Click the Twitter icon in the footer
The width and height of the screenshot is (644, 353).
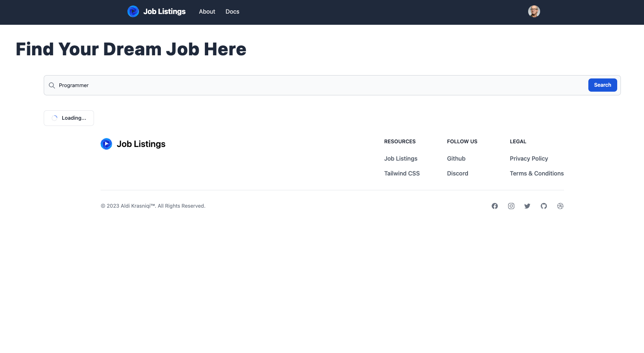(527, 206)
